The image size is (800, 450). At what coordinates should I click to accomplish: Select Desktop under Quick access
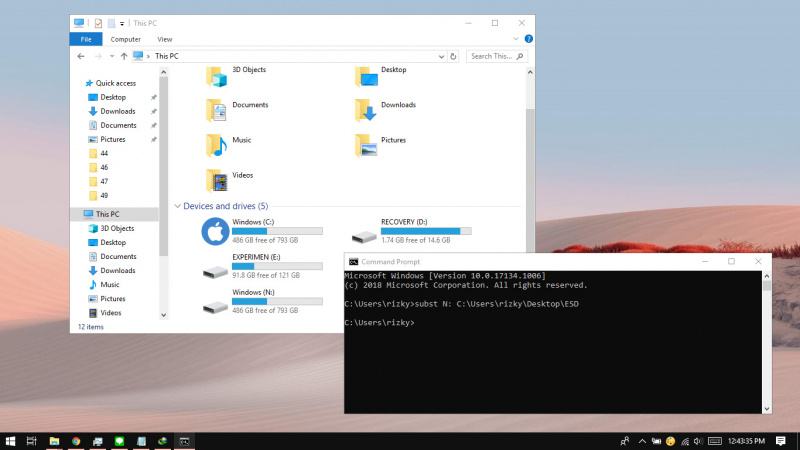point(113,97)
